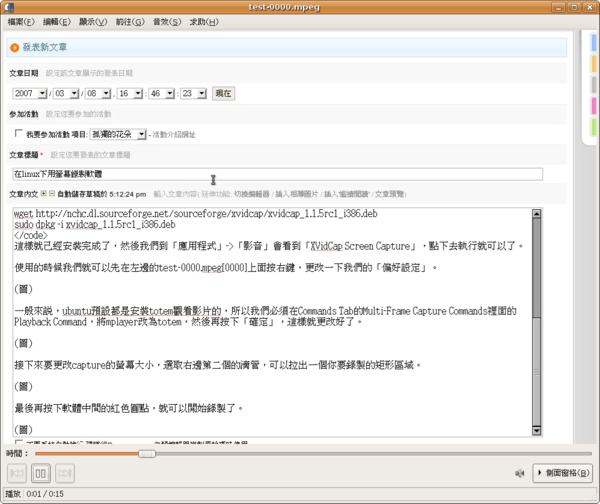The height and width of the screenshot is (504, 600).
Task: Click the 文章預覽 link
Action: 389,194
